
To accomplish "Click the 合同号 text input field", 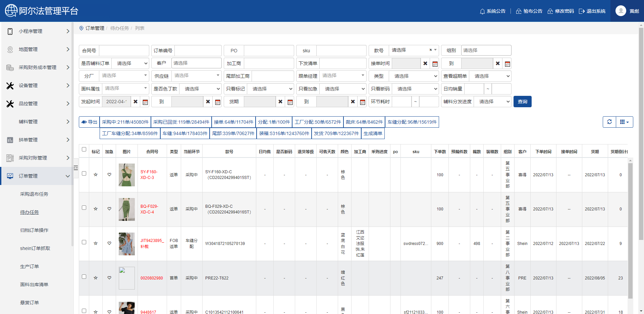I will pos(124,51).
